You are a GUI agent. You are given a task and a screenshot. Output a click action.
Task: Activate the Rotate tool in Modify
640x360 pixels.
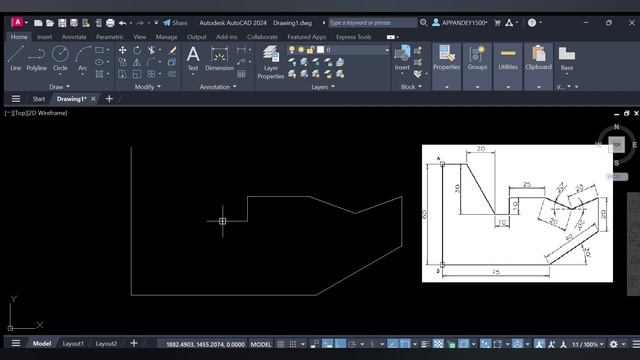coord(137,50)
